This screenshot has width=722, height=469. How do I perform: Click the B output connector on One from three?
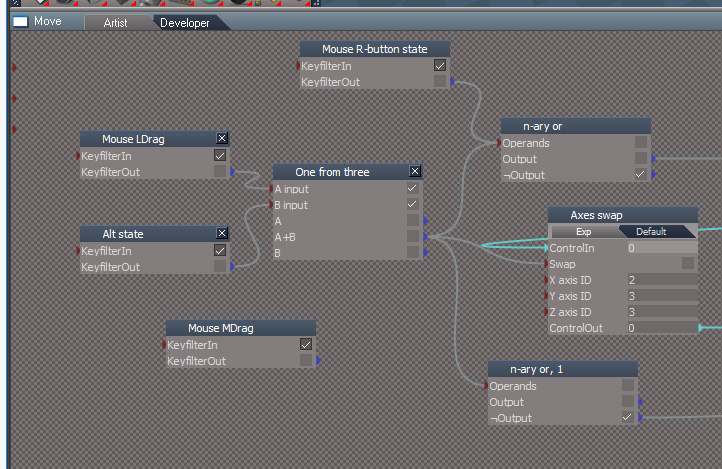pos(425,253)
